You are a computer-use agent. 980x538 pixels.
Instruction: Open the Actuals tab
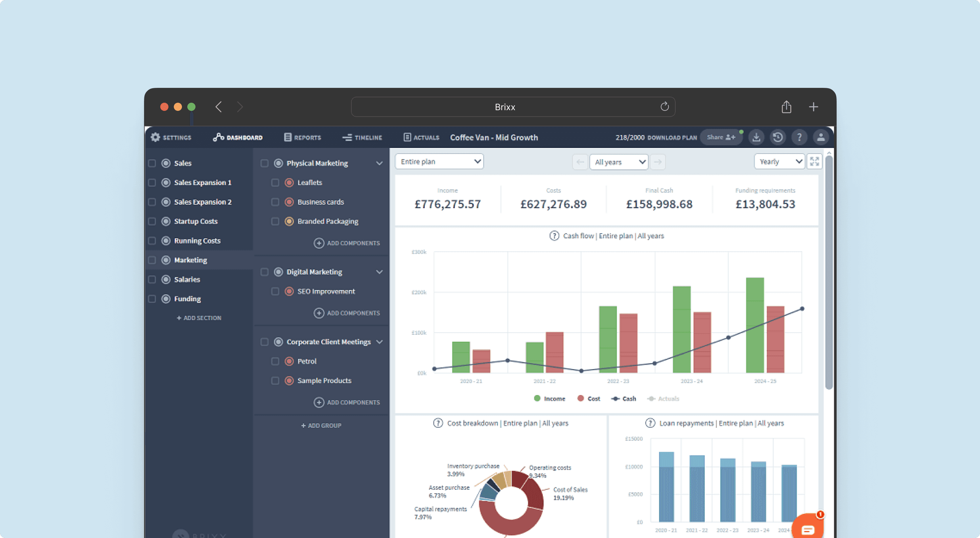(x=421, y=137)
